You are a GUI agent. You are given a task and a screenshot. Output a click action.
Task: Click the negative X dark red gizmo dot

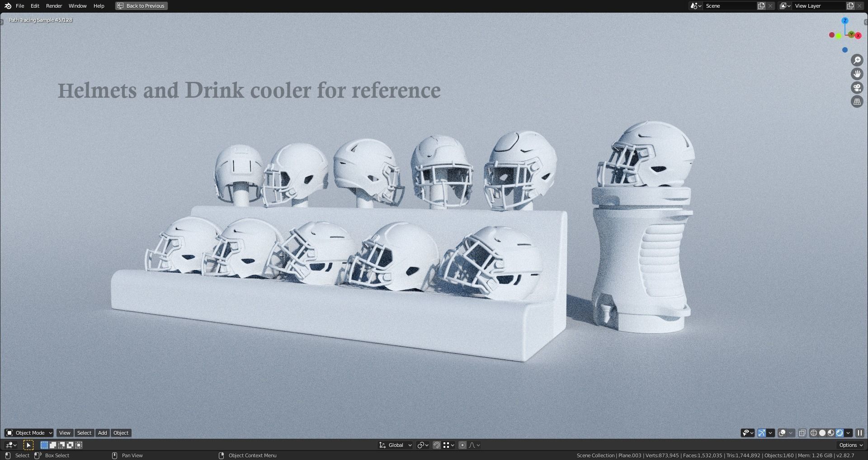pyautogui.click(x=832, y=35)
